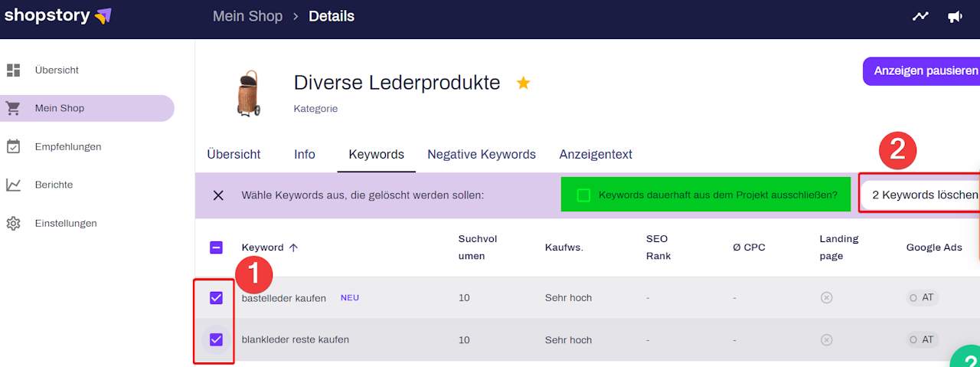The image size is (980, 367).
Task: Uncheck the blankleder reste kaufen checkbox
Action: 216,339
